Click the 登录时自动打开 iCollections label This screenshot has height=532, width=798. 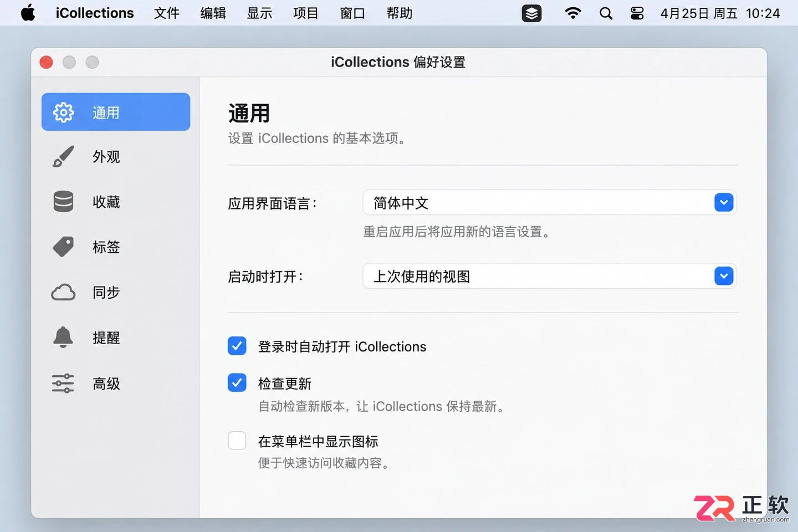tap(342, 347)
